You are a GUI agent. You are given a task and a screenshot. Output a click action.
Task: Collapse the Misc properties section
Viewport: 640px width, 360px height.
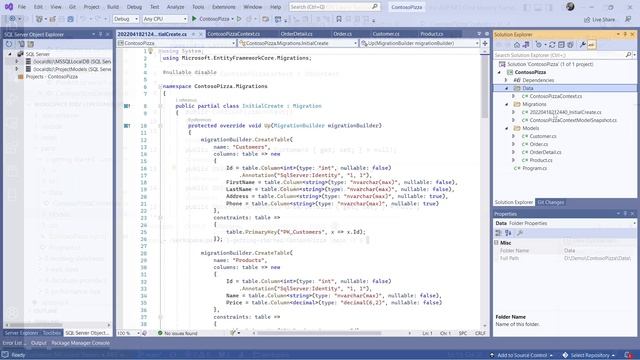pyautogui.click(x=497, y=243)
